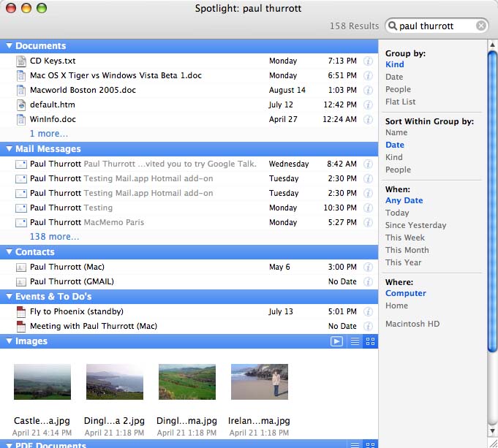Image resolution: width=498 pixels, height=448 pixels.
Task: Clear the search field with the X button
Action: (481, 26)
